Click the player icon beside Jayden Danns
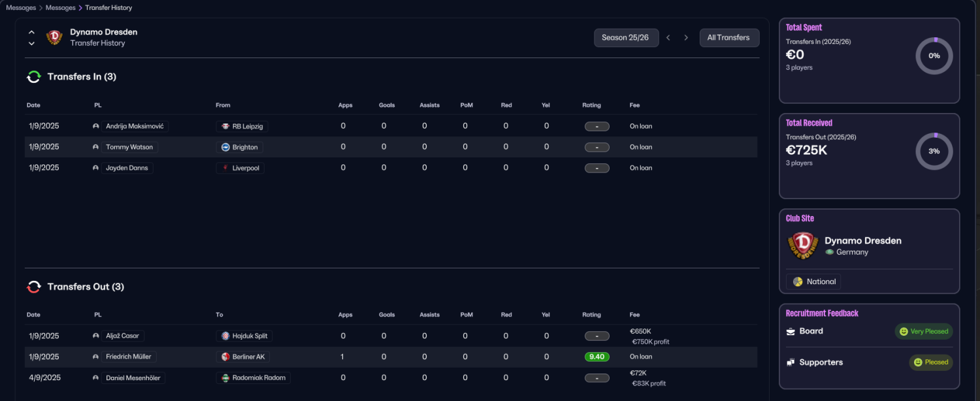 pyautogui.click(x=96, y=168)
